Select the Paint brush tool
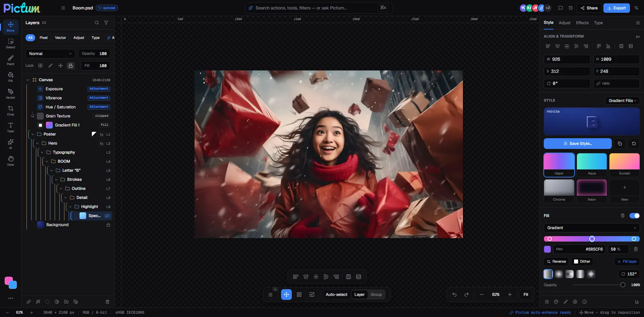The height and width of the screenshot is (317, 644). [x=10, y=60]
